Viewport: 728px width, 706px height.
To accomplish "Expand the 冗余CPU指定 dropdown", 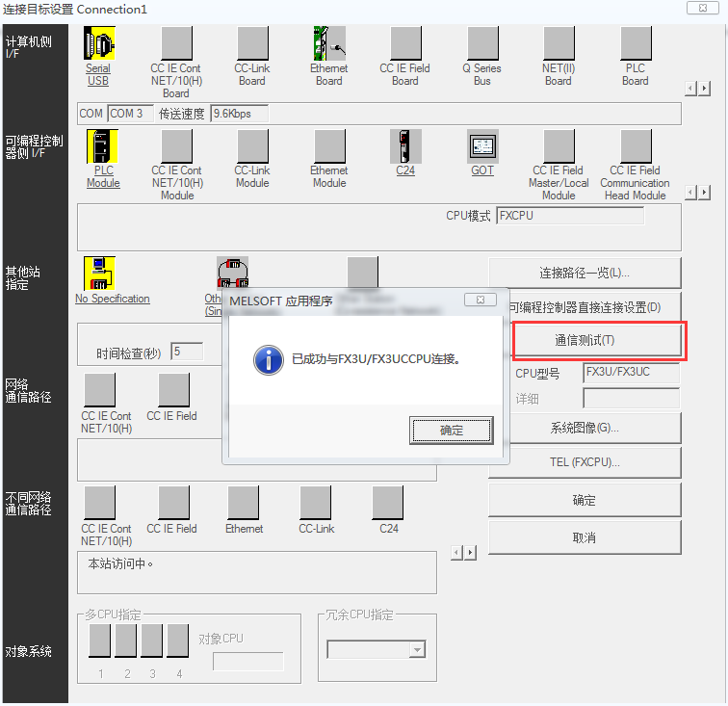I will coord(417,650).
